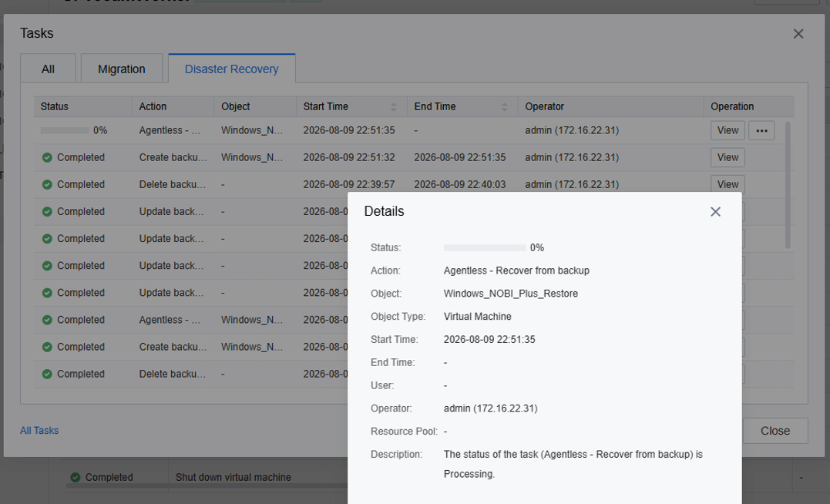View the in-progress Agentless task
The width and height of the screenshot is (830, 504).
click(728, 131)
